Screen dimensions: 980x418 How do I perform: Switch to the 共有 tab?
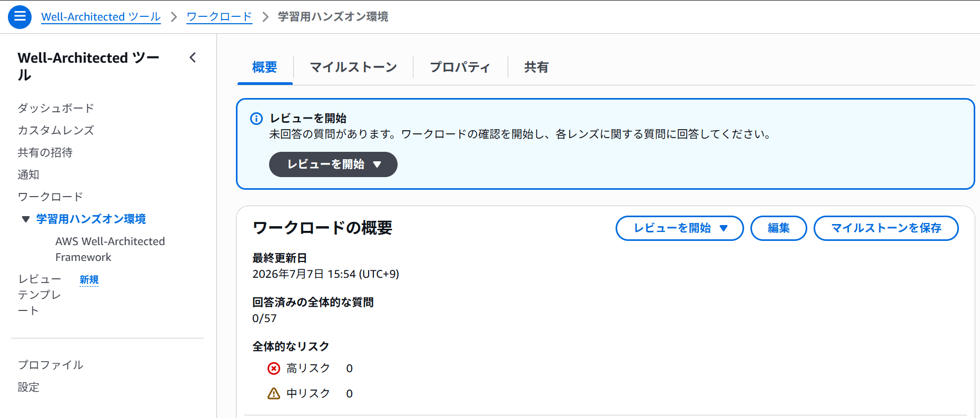(x=536, y=67)
